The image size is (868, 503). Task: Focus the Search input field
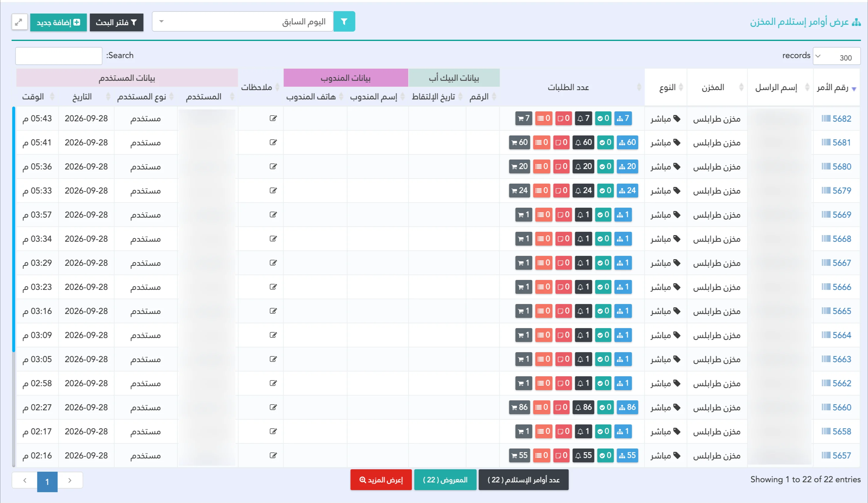pyautogui.click(x=59, y=56)
